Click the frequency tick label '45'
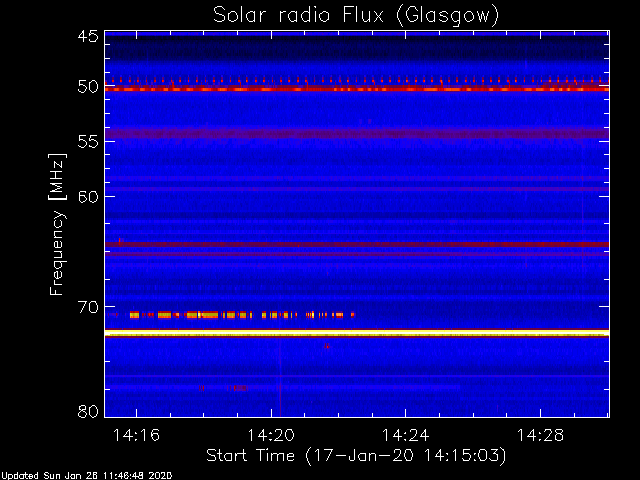This screenshot has height=480, width=640. tap(88, 36)
